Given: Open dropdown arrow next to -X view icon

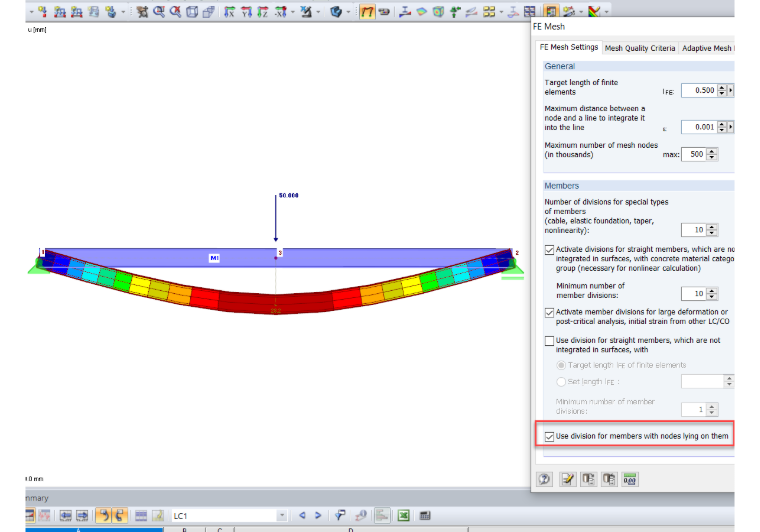Looking at the screenshot, I should coord(292,12).
